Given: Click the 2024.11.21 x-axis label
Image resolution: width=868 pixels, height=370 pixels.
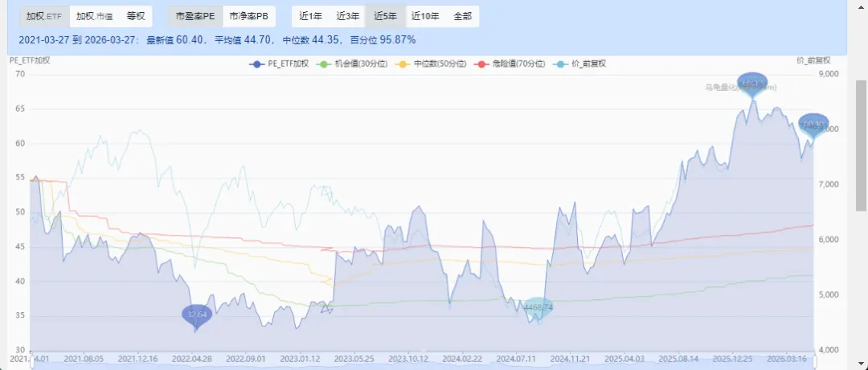Looking at the screenshot, I should (x=570, y=359).
